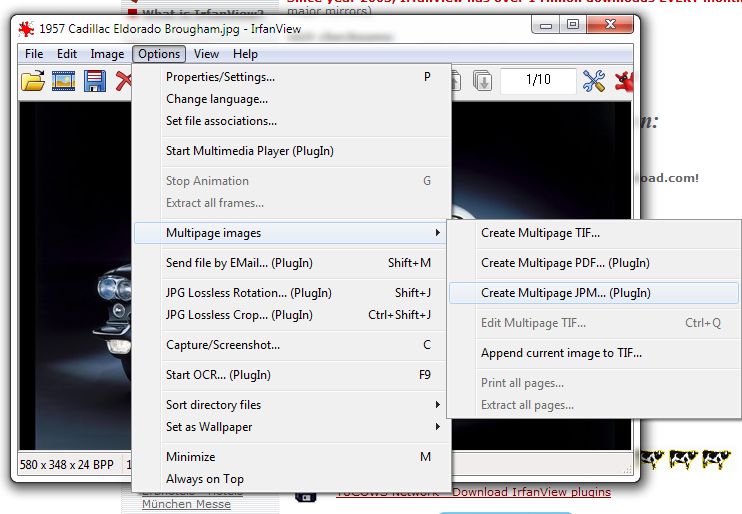Select JPG Lossless Crop... (PlugIn)
This screenshot has width=742, height=514.
pyautogui.click(x=292, y=315)
